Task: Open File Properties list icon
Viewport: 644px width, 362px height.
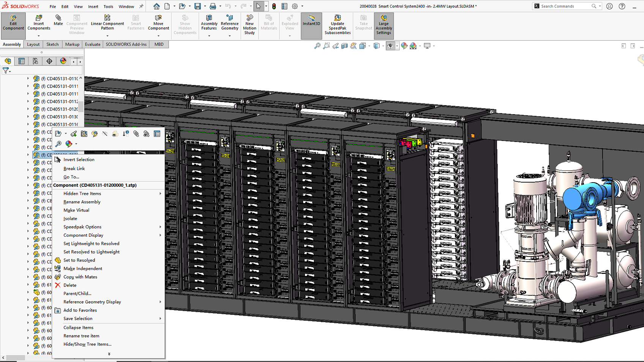Action: pyautogui.click(x=284, y=6)
